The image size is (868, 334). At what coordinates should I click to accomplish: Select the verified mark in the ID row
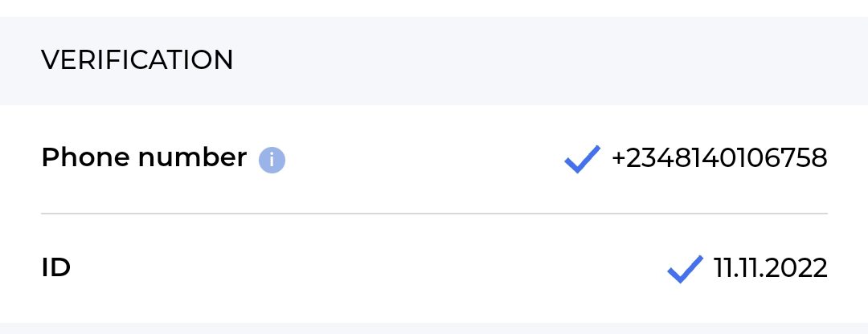685,269
